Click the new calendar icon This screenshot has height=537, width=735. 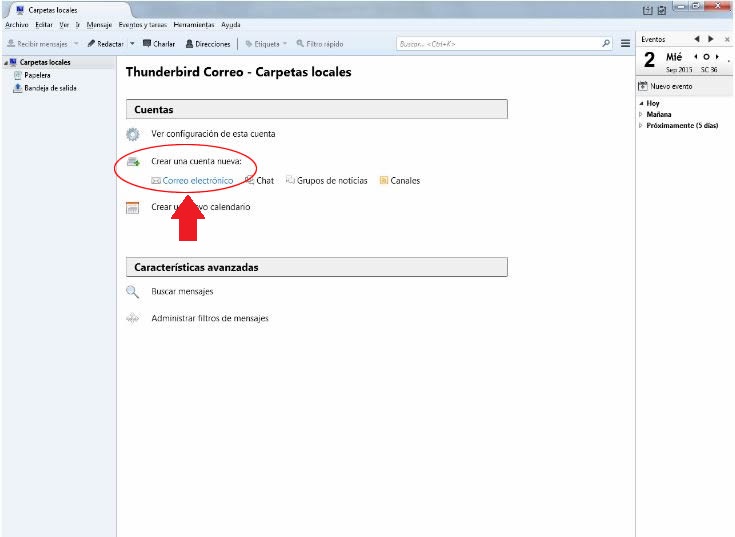click(133, 208)
